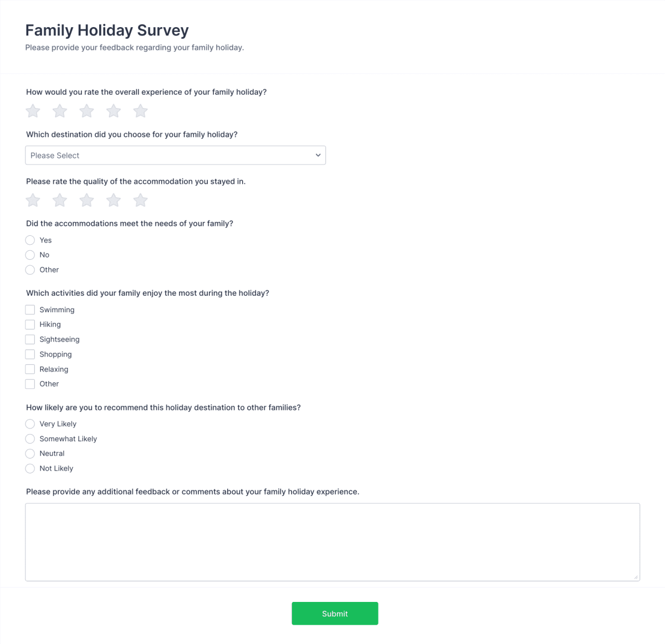The height and width of the screenshot is (644, 665).
Task: Tick the Relaxing checkbox
Action: (29, 369)
